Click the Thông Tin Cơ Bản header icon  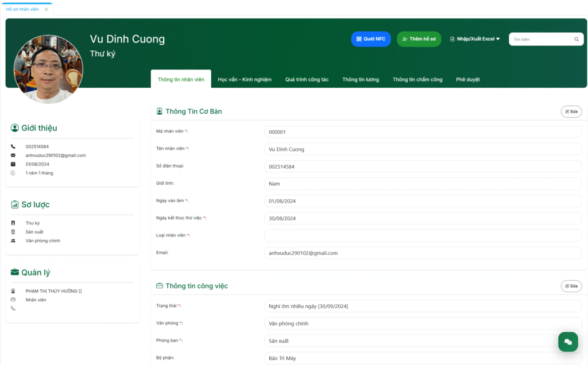pyautogui.click(x=160, y=111)
